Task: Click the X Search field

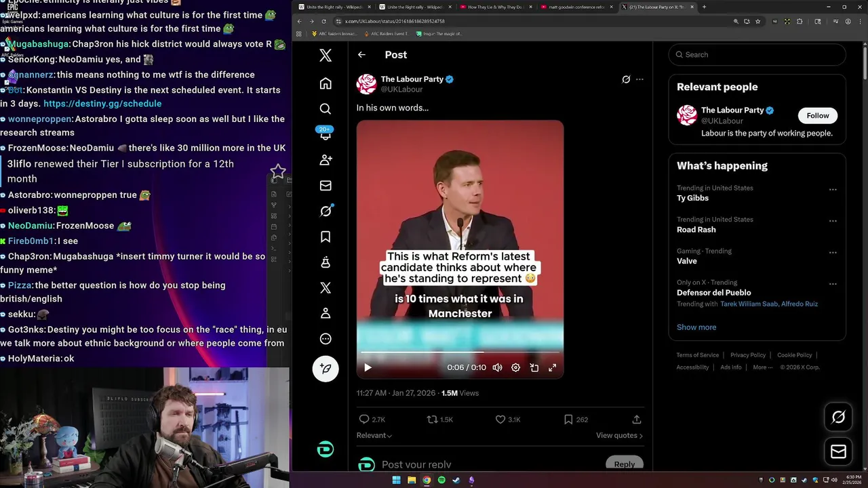Action: tap(757, 55)
